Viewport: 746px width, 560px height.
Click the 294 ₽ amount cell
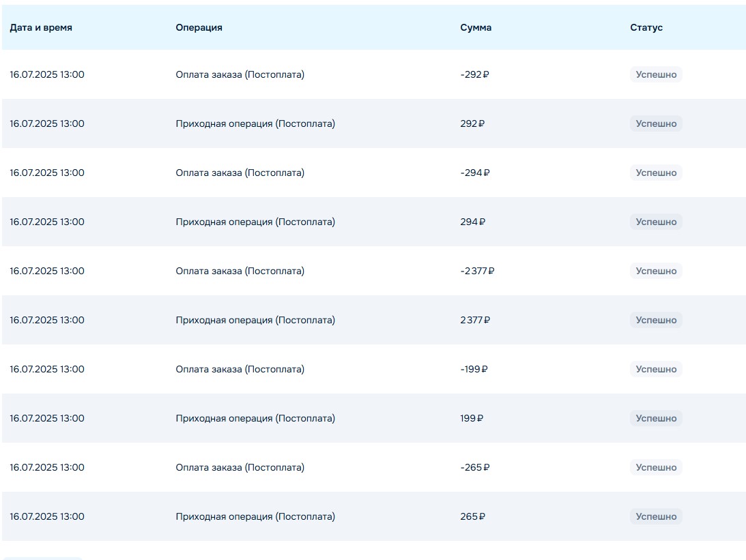click(x=472, y=222)
